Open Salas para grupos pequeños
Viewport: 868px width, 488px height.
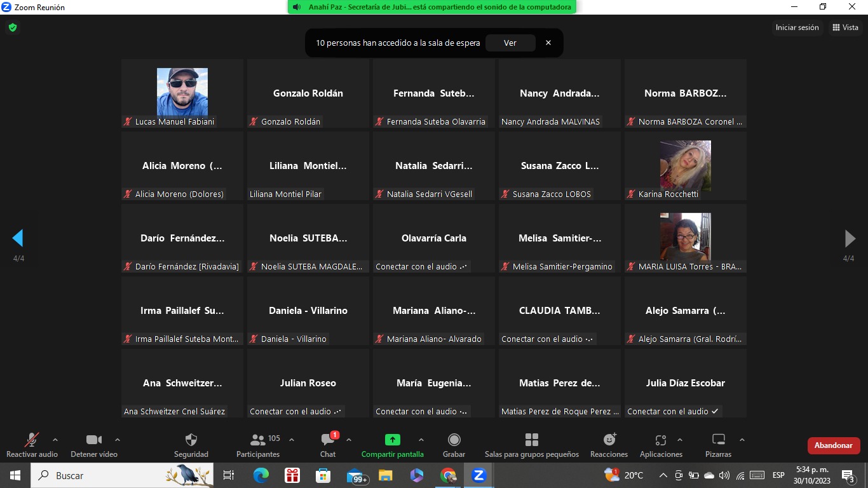coord(531,440)
